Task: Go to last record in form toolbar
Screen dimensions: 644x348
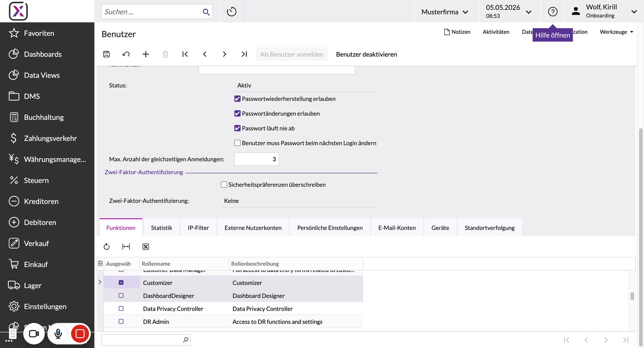Action: click(244, 54)
